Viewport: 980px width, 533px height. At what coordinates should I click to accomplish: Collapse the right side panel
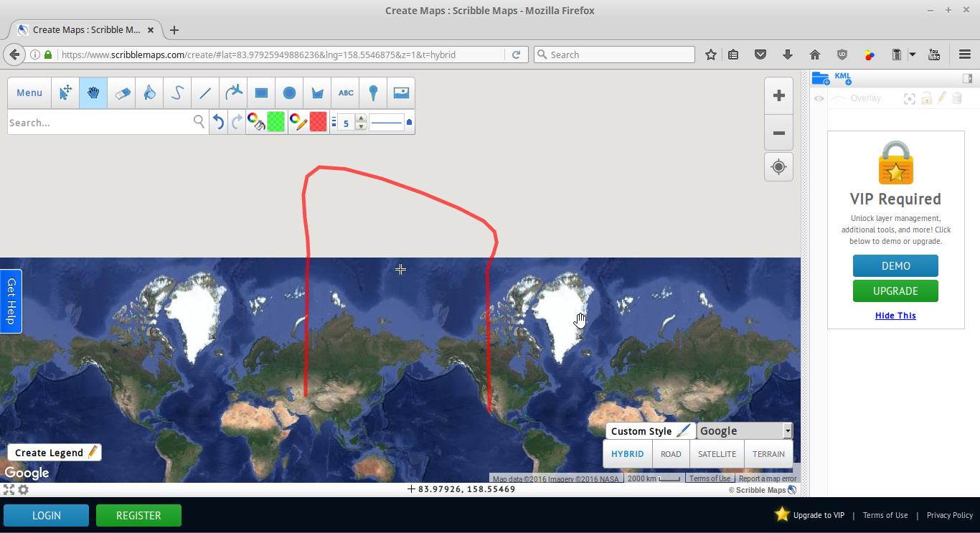click(x=967, y=78)
